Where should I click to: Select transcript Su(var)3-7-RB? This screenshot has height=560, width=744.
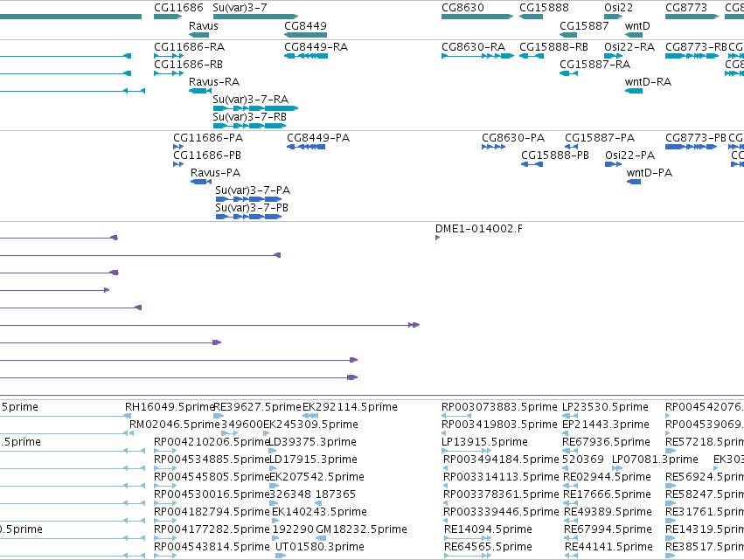click(x=249, y=117)
